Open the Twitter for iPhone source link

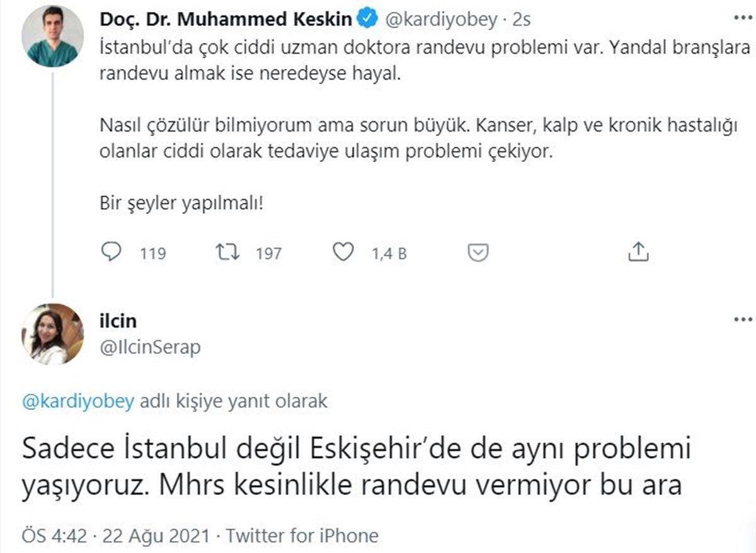tap(302, 535)
